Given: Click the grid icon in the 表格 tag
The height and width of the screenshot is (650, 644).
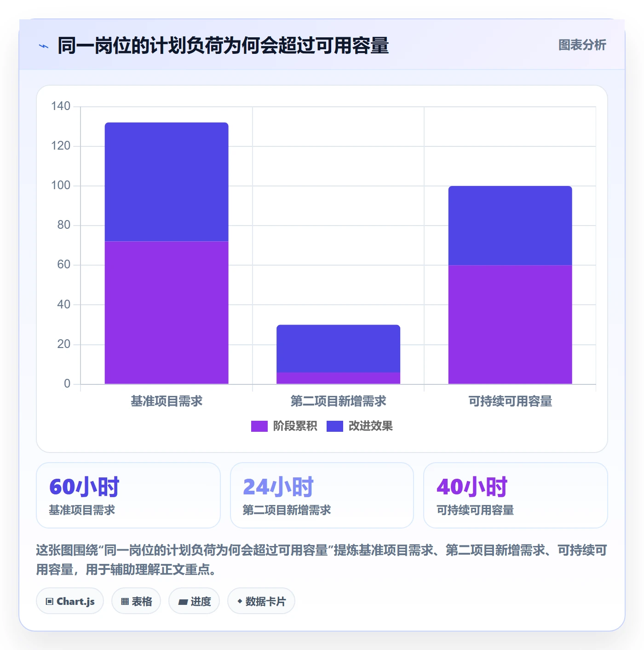Looking at the screenshot, I should tap(125, 602).
